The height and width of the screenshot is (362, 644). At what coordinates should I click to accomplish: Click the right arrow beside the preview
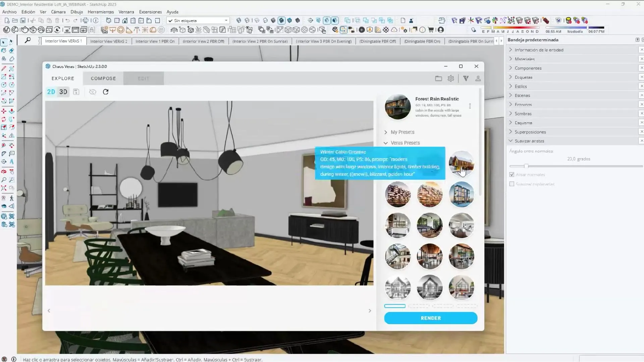(370, 310)
